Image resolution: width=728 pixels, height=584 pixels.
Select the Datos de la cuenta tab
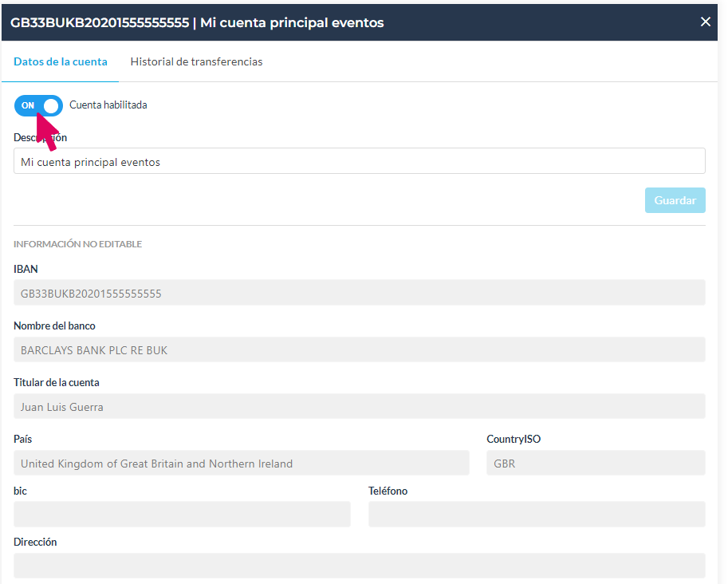click(x=61, y=61)
